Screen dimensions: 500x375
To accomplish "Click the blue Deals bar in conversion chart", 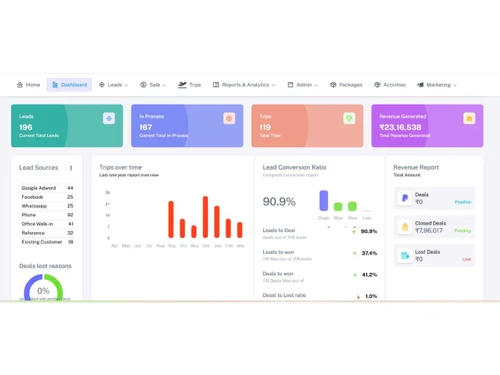I will (324, 200).
